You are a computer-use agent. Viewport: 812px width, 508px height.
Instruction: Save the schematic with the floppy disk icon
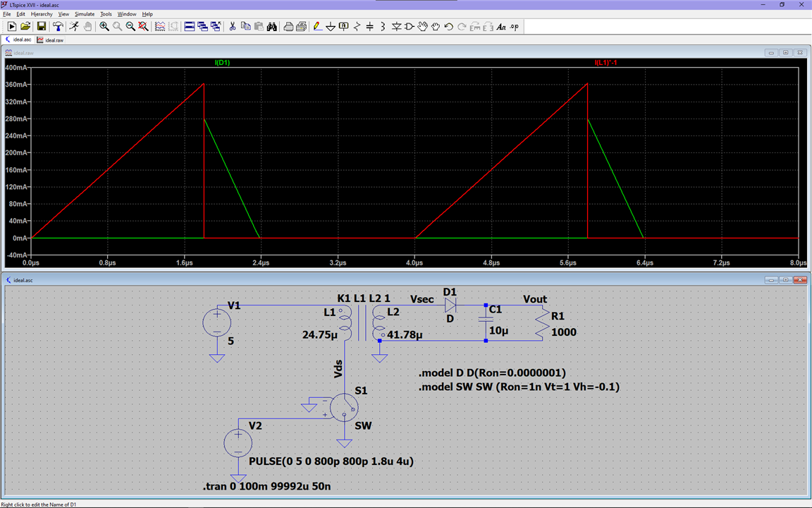[x=42, y=27]
